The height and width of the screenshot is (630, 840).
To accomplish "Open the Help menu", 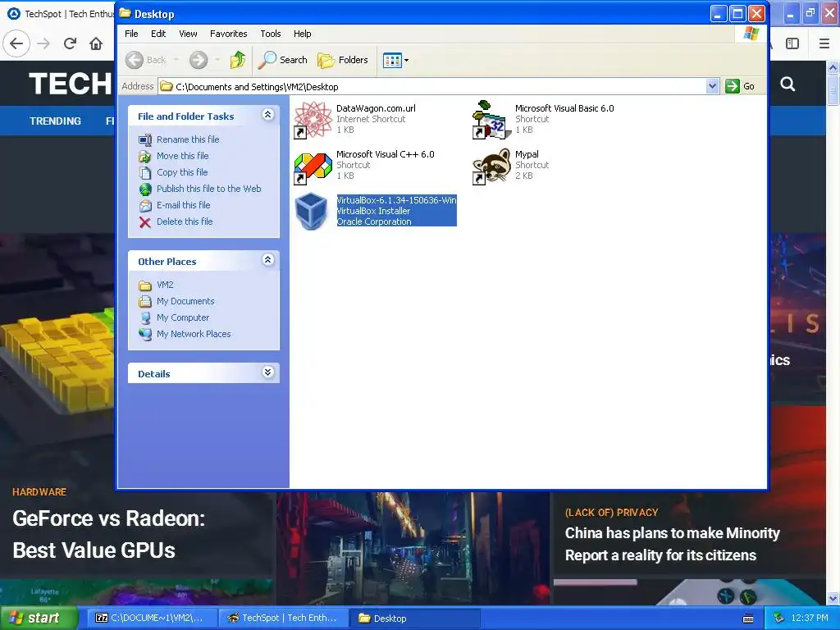I will (302, 34).
